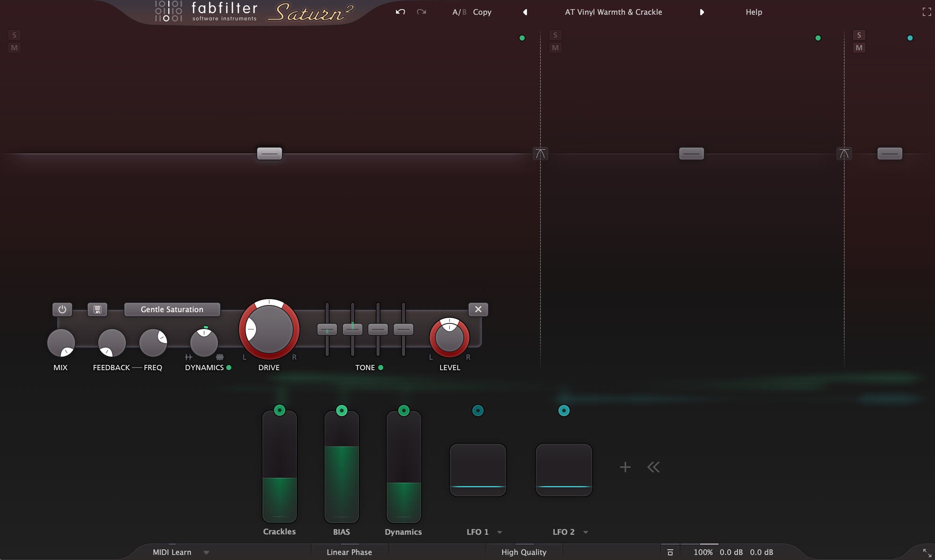935x560 pixels.
Task: Click the add modulation source plus icon
Action: [625, 467]
